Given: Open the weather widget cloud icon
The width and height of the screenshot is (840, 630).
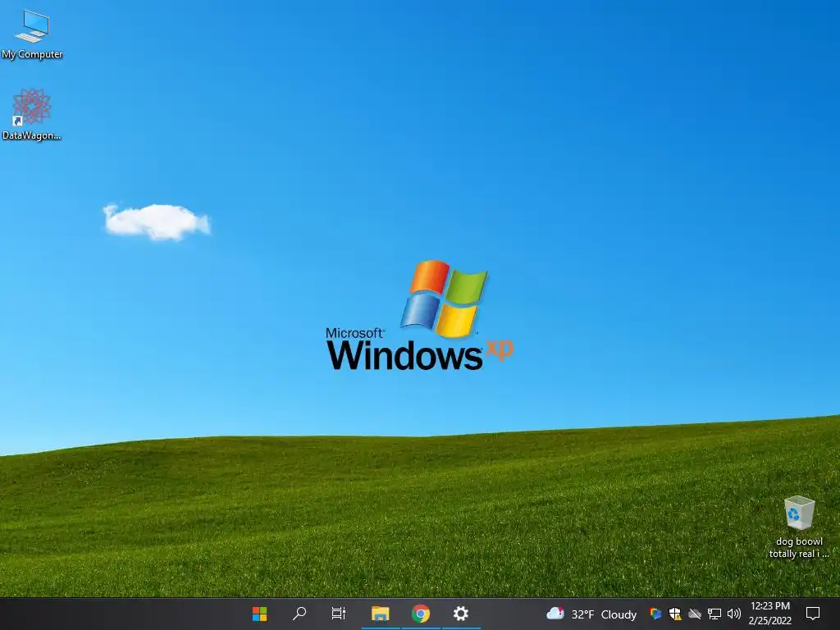Looking at the screenshot, I should [555, 614].
